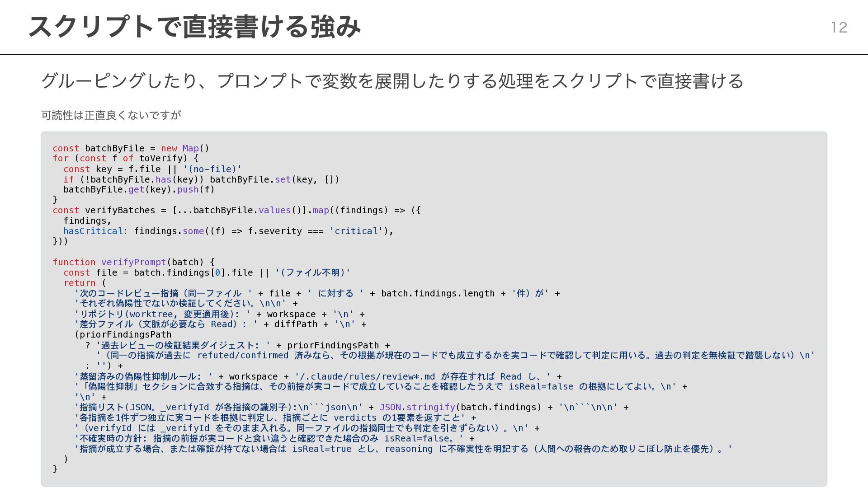Image resolution: width=868 pixels, height=488 pixels.
Task: Click the line starting 'const verifyBatches ='
Action: tap(237, 211)
